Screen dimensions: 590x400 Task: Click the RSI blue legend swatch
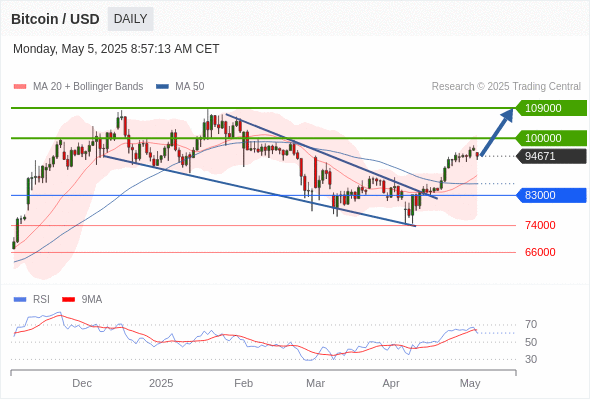[x=20, y=300]
